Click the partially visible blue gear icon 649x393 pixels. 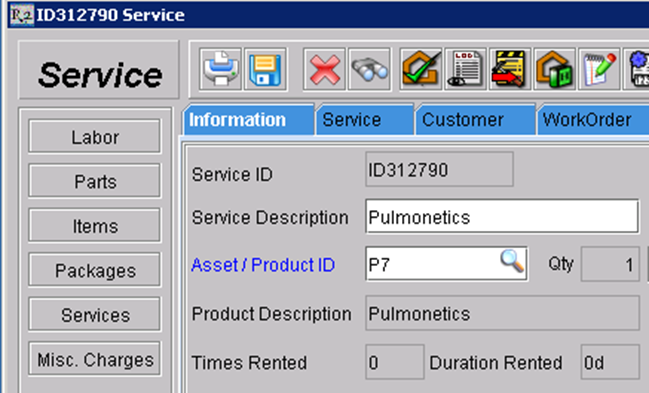(x=637, y=69)
